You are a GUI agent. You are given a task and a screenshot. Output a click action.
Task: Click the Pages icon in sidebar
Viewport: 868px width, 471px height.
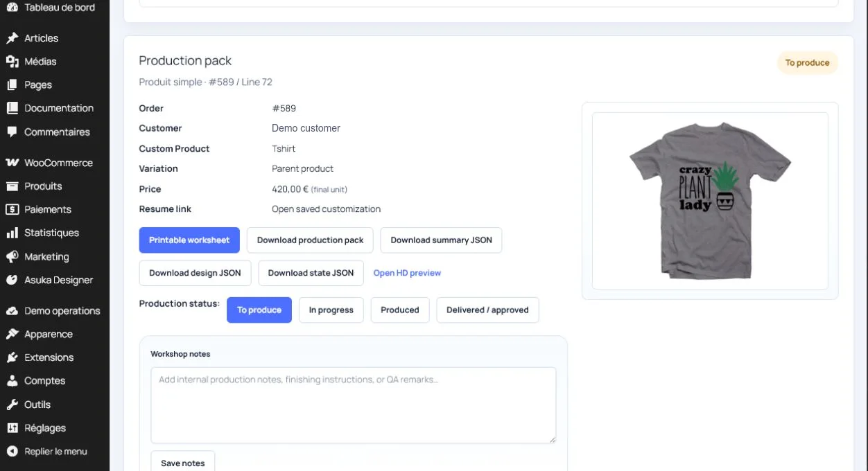click(x=12, y=85)
